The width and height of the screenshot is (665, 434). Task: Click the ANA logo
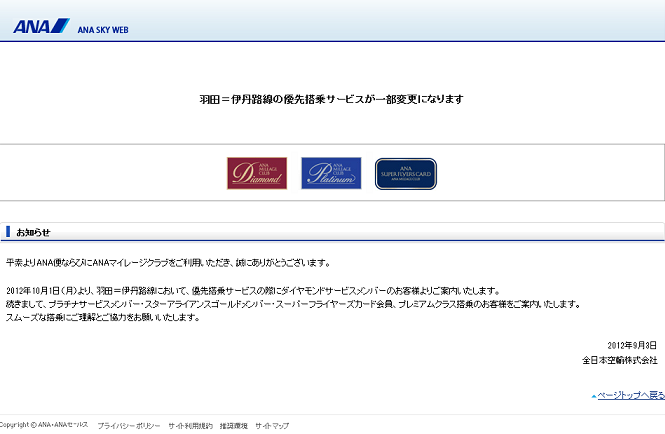[x=41, y=26]
